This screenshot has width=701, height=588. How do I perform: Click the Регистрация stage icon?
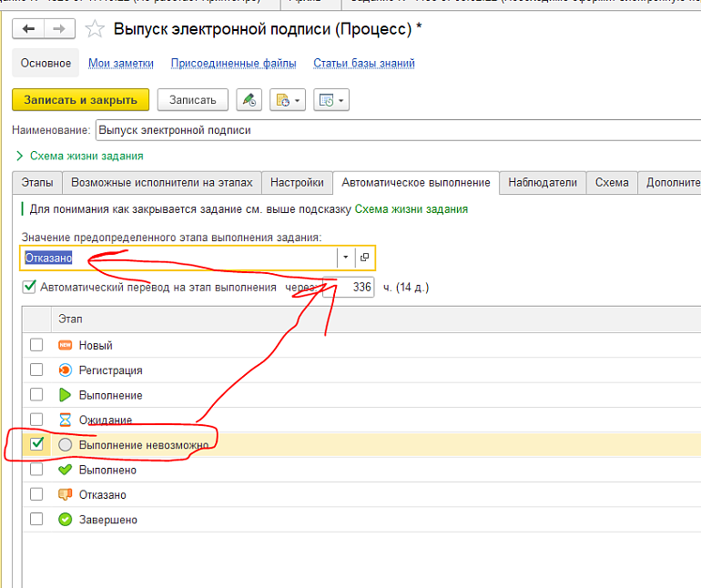[65, 370]
